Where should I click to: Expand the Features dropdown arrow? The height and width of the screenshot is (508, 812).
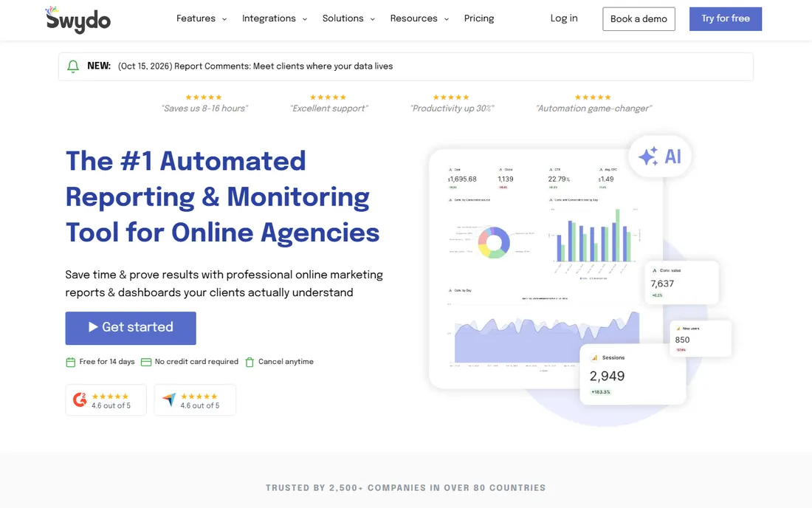224,19
